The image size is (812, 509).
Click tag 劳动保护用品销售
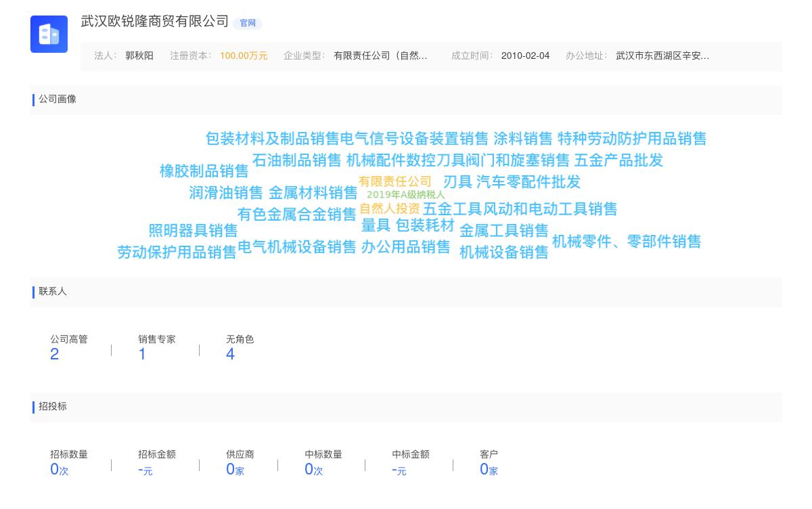click(177, 252)
